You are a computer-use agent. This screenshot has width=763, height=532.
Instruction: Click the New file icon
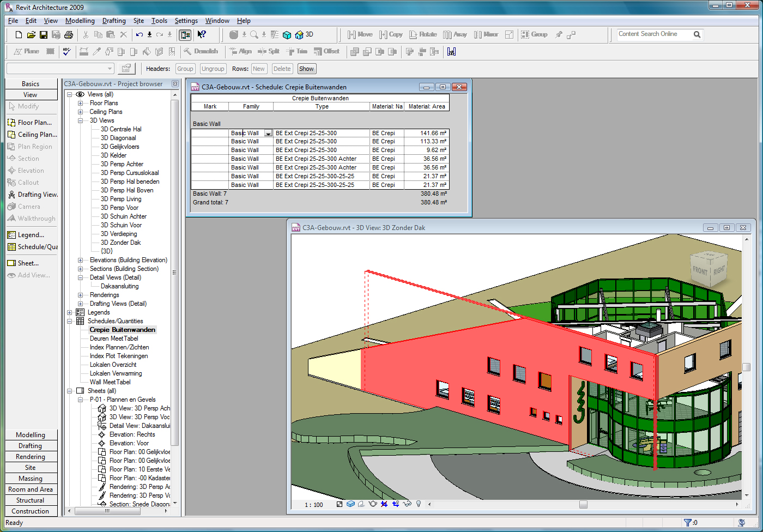19,35
